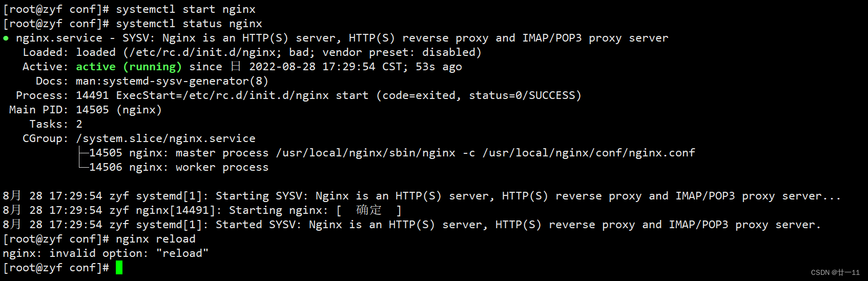Click the /usr/local/nginx/conf/nginx.conf path

588,153
